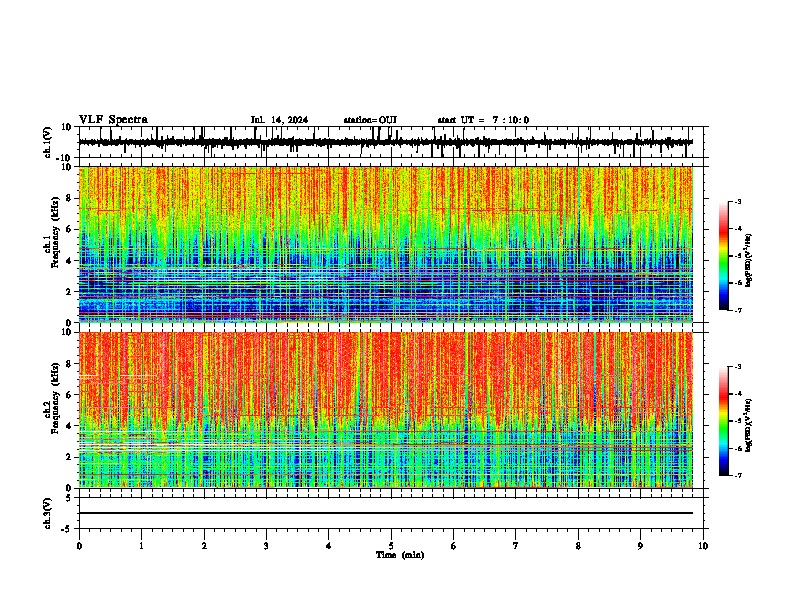Image resolution: width=792 pixels, height=612 pixels.
Task: Click the ch.1 "Frequency (kHz)" axis label
Action: pos(55,232)
